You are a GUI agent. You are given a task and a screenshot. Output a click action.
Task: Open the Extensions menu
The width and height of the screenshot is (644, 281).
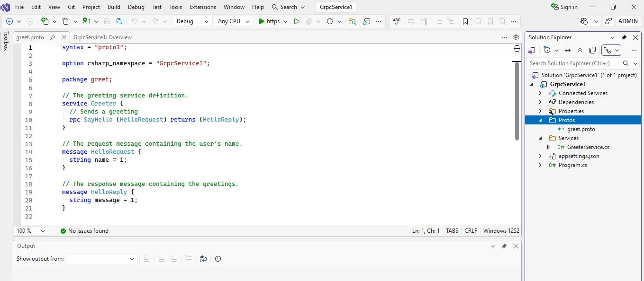click(x=202, y=7)
